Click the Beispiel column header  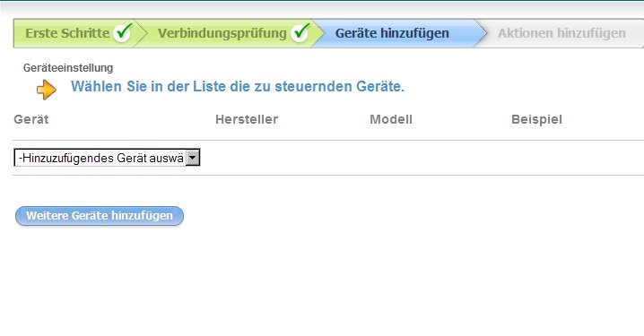tap(536, 120)
